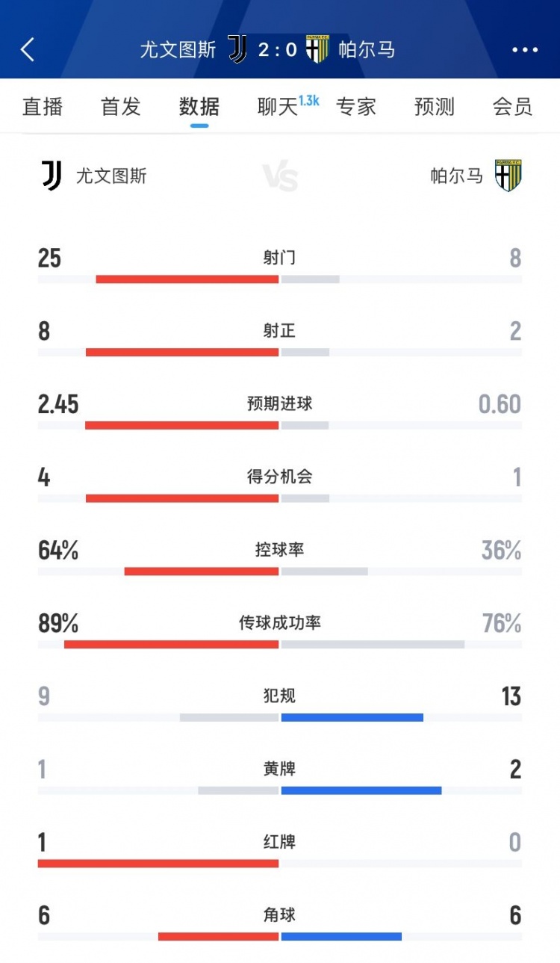Tap the red 控球率 possession bar
The image size is (560, 963).
coord(202,572)
